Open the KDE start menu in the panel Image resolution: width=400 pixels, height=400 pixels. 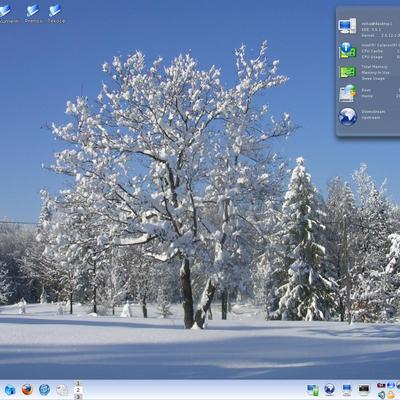pos(10,390)
